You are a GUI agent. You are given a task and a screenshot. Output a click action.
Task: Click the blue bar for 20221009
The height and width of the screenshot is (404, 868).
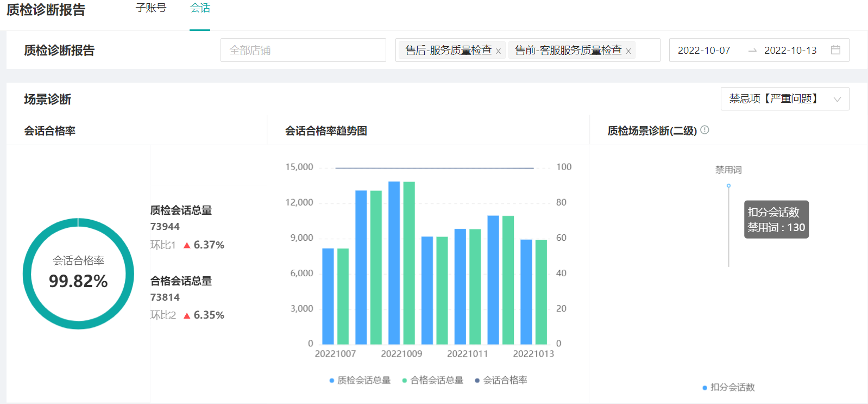(394, 263)
